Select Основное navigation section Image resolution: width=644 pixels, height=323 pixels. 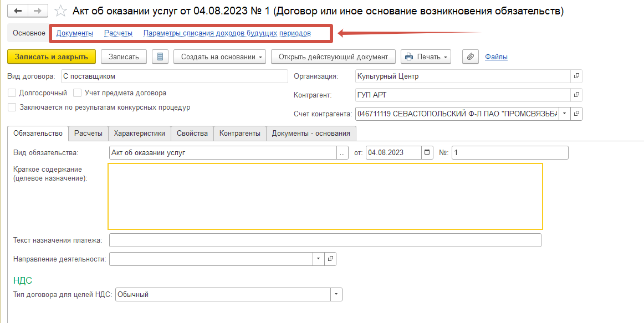(x=29, y=33)
